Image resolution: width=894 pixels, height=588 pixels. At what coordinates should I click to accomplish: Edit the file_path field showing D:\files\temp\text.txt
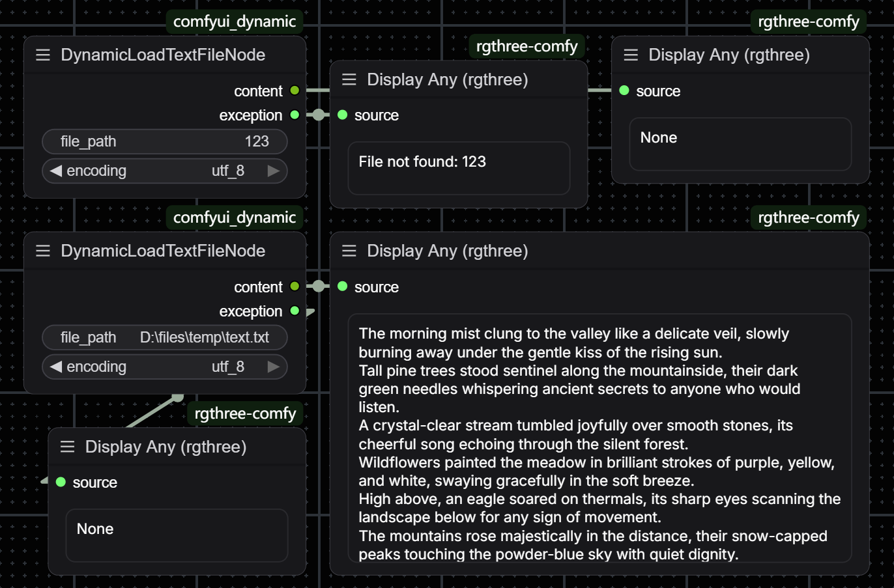pyautogui.click(x=165, y=337)
